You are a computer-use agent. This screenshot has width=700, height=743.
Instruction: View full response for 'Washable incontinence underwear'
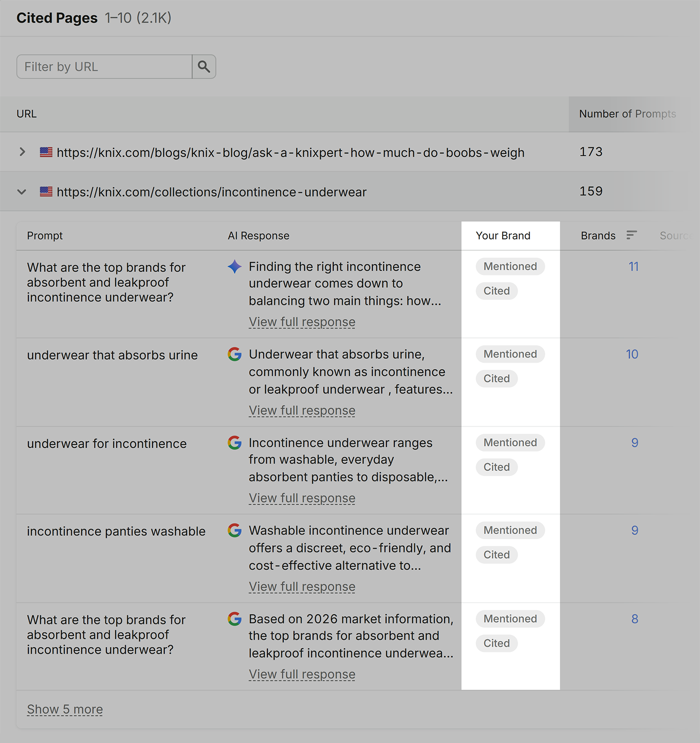click(x=302, y=586)
